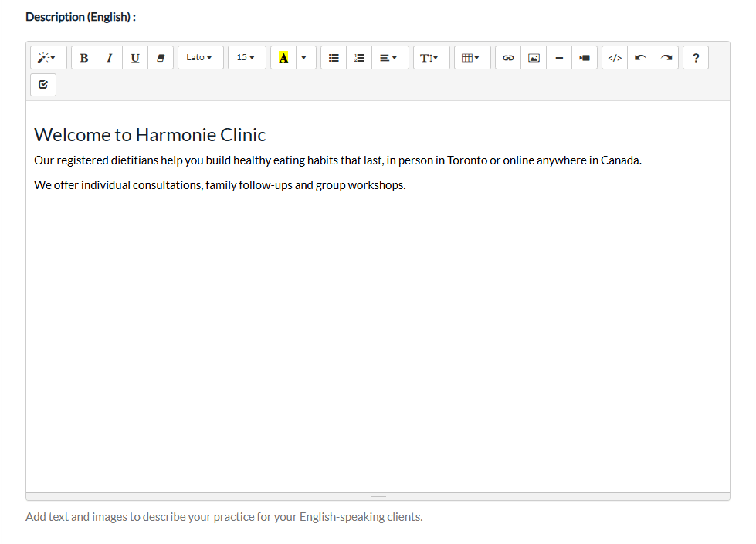Click the Welcome to Harmonie Clinic heading
Image resolution: width=756 pixels, height=544 pixels.
click(x=150, y=135)
